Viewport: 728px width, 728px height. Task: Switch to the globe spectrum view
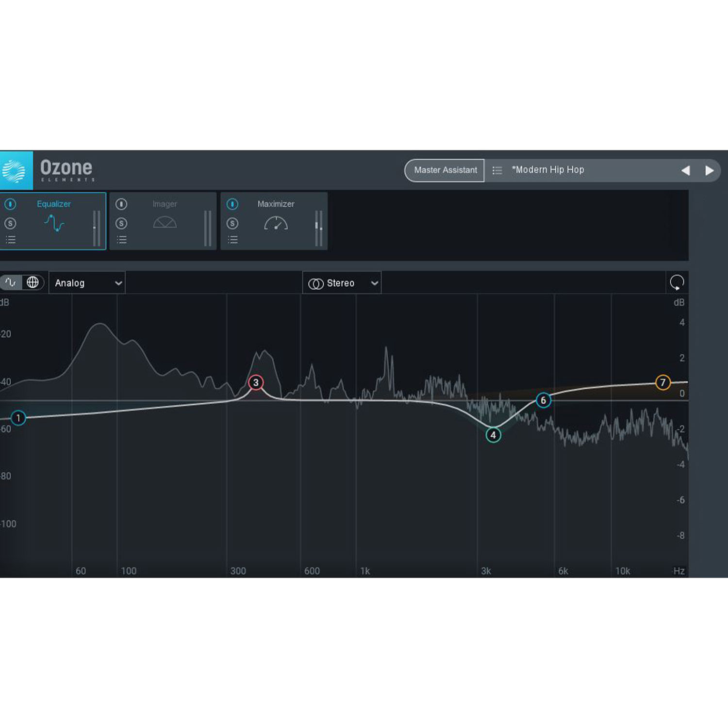33,282
